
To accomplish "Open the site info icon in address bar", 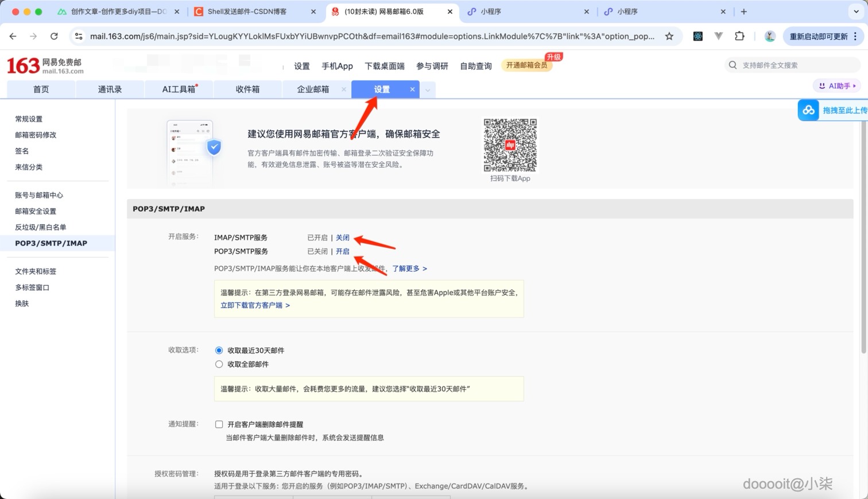I will pos(78,36).
